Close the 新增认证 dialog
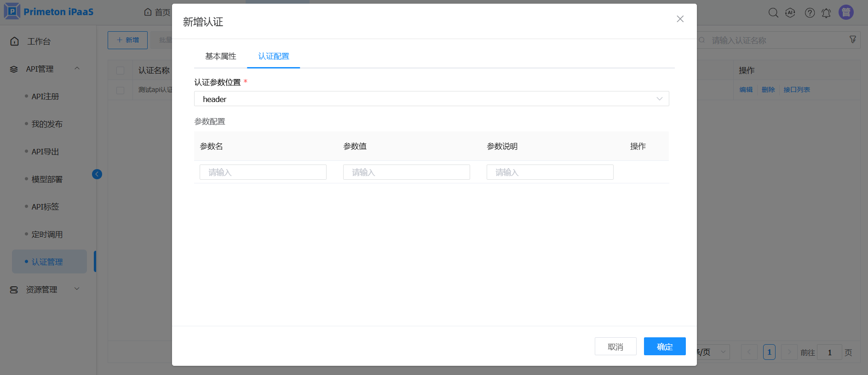868x375 pixels. 680,19
